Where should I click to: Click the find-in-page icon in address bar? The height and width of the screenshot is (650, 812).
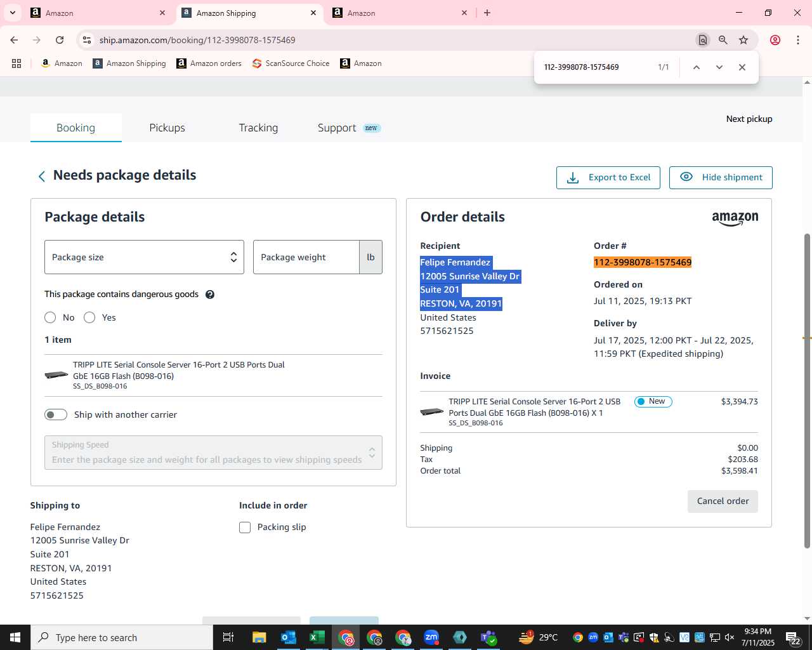point(702,40)
